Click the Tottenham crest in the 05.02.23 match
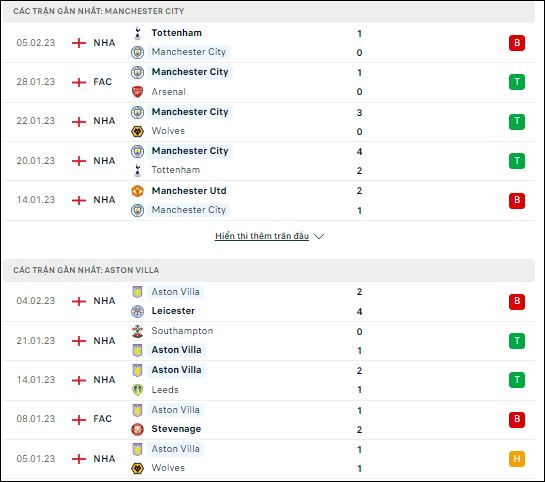The height and width of the screenshot is (482, 545). pos(138,33)
